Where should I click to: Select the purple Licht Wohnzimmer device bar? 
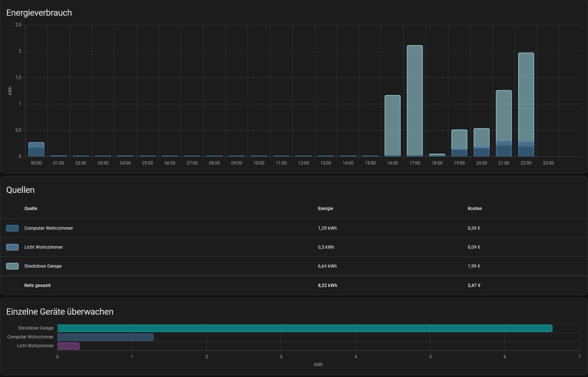[69, 346]
